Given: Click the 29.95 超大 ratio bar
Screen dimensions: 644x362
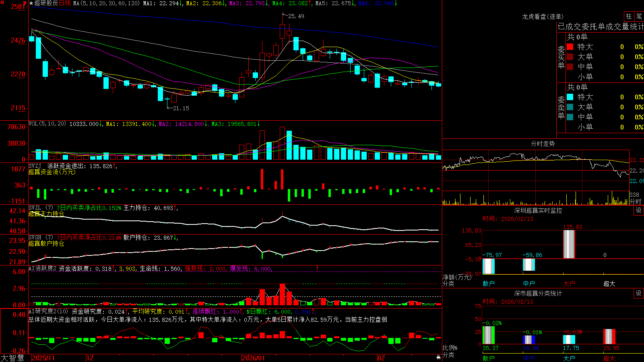Looking at the screenshot, I should (x=609, y=337).
